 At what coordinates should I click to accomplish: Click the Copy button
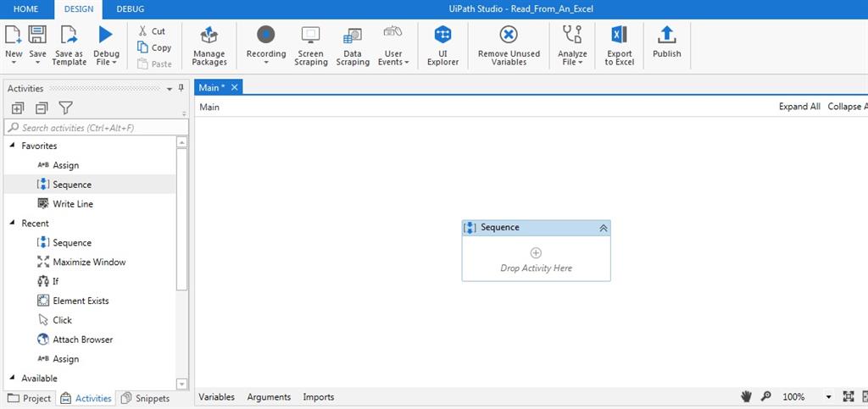click(154, 47)
